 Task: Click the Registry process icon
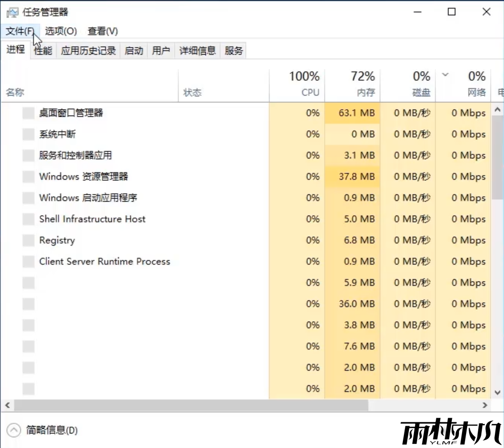(28, 240)
